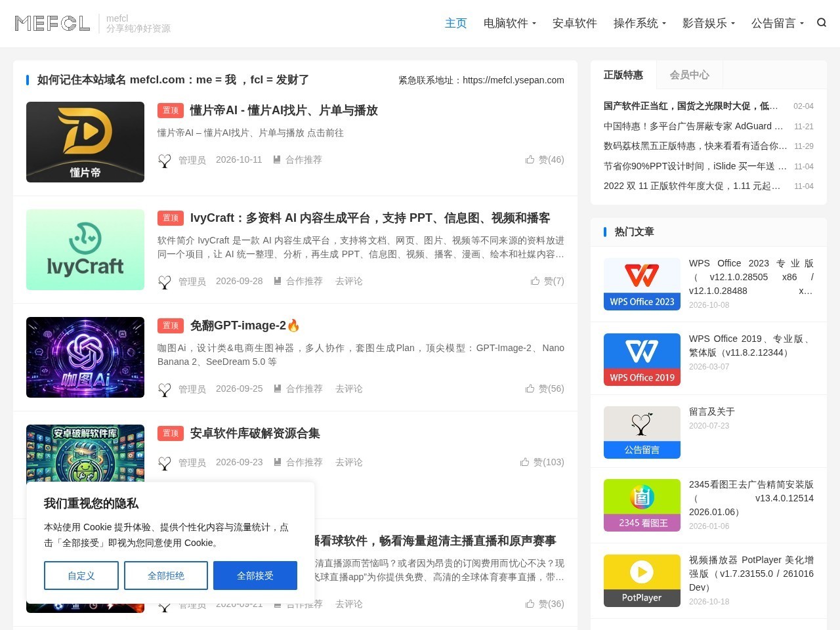Open 中国特惠 AdGuard deal entry
The height and width of the screenshot is (630, 840).
pos(694,126)
